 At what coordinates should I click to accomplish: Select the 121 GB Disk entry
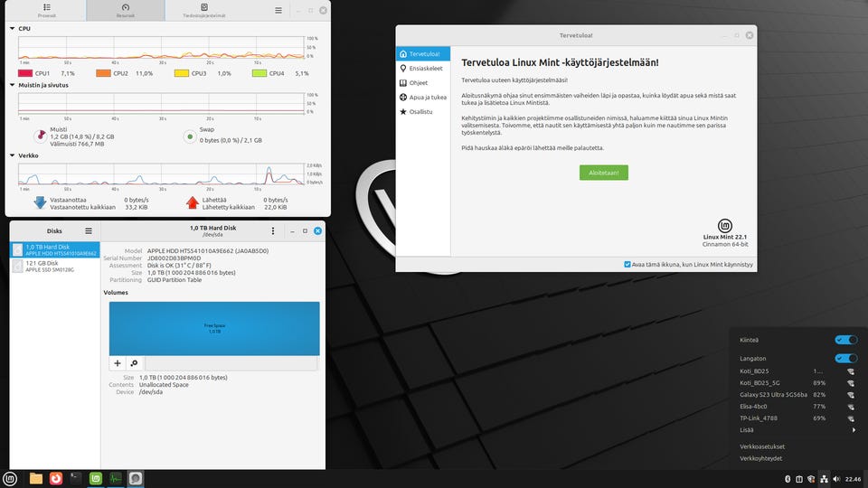point(55,266)
